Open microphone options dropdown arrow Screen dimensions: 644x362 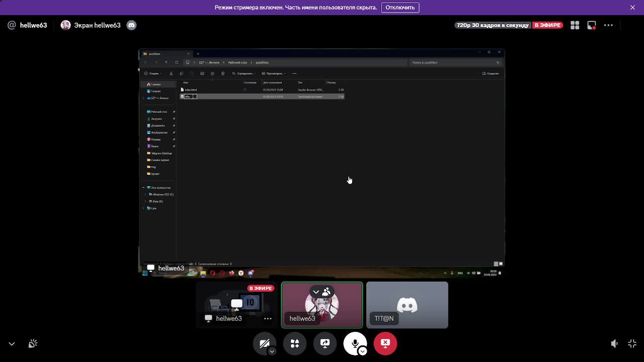pyautogui.click(x=362, y=351)
